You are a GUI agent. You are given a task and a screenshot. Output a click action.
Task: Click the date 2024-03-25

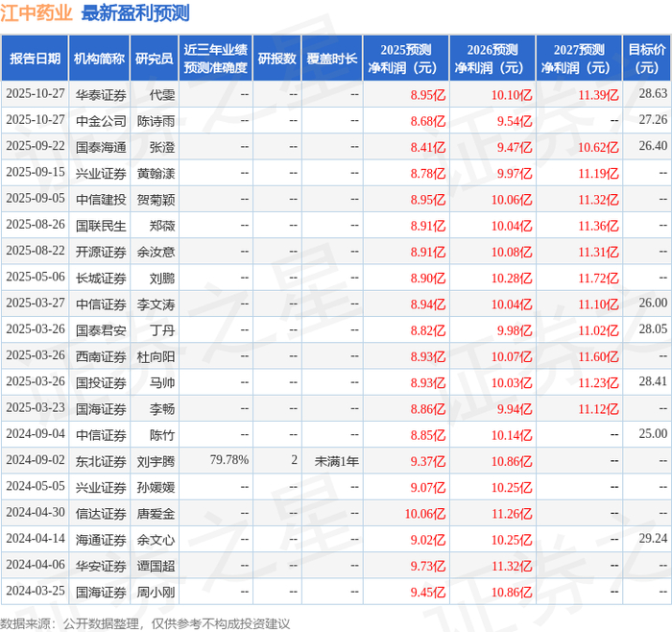[36, 591]
